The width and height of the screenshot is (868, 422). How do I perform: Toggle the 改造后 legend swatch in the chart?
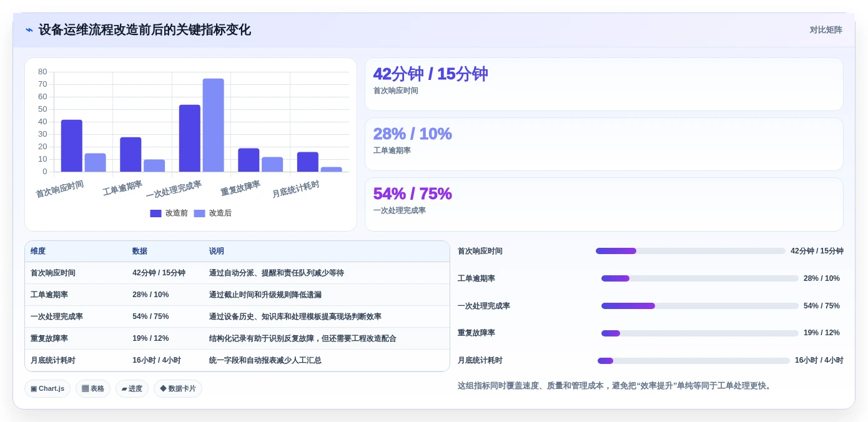point(199,213)
